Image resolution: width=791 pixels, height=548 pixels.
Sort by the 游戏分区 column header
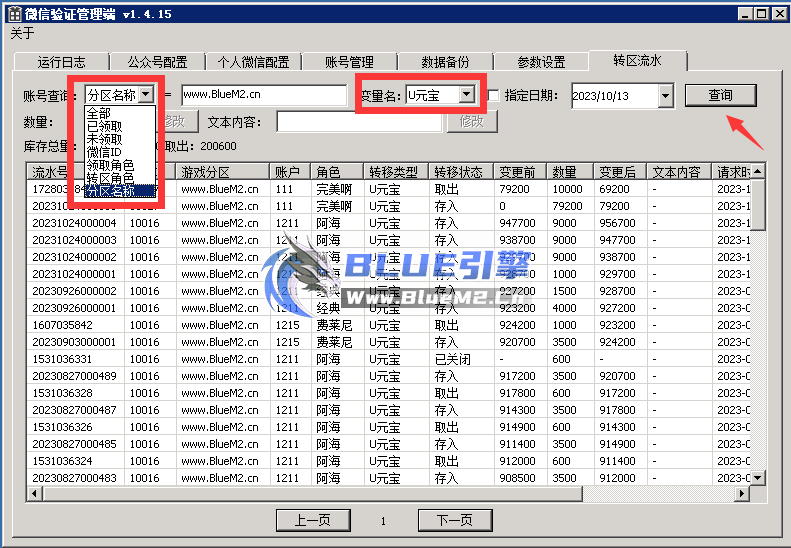[223, 172]
